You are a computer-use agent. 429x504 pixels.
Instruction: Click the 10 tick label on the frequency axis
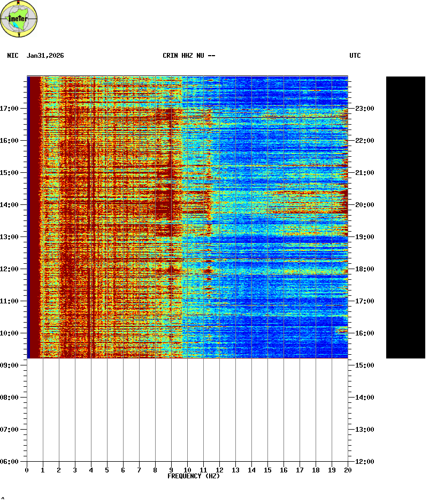pos(187,470)
